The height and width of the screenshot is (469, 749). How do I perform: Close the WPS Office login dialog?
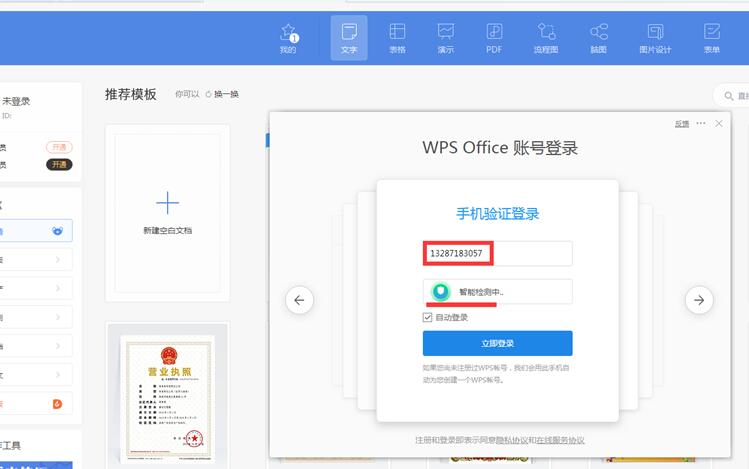[x=719, y=124]
